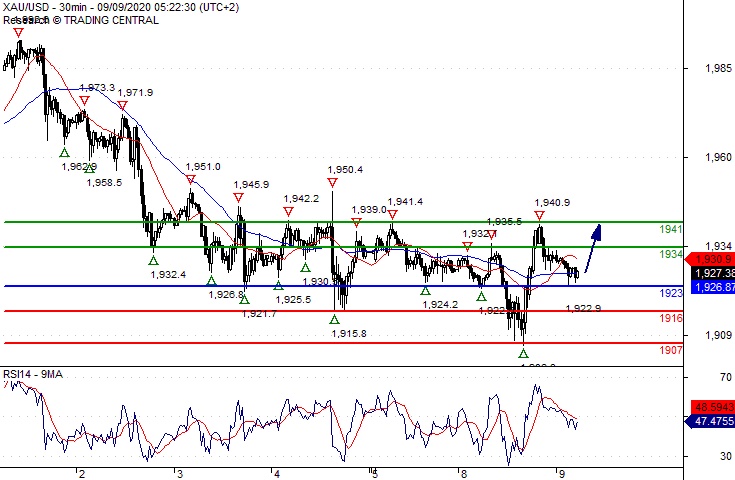The height and width of the screenshot is (480, 735).
Task: Click the 1,942.2 high price label
Action: point(301,199)
